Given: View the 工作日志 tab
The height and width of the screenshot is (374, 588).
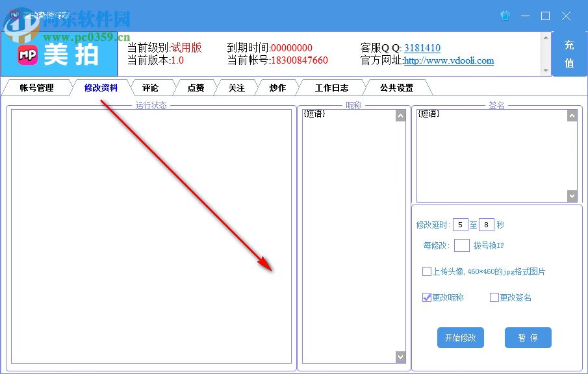Looking at the screenshot, I should coord(332,87).
